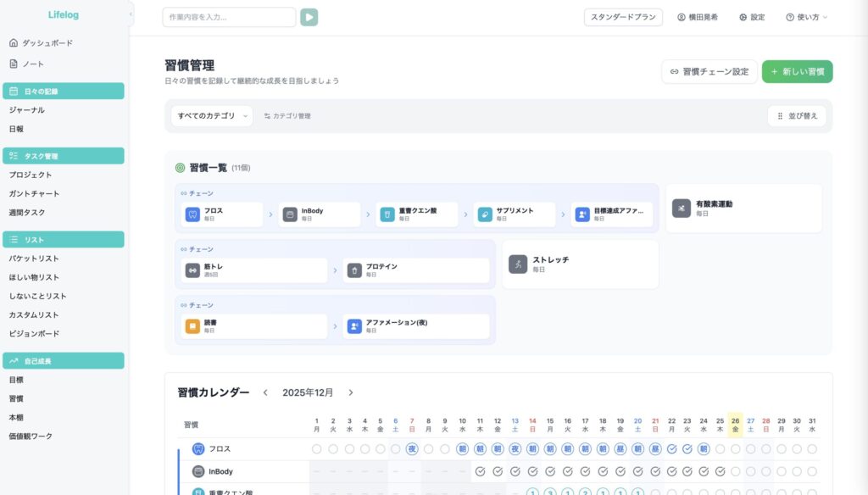Open the 並び替え sort control

(x=797, y=115)
